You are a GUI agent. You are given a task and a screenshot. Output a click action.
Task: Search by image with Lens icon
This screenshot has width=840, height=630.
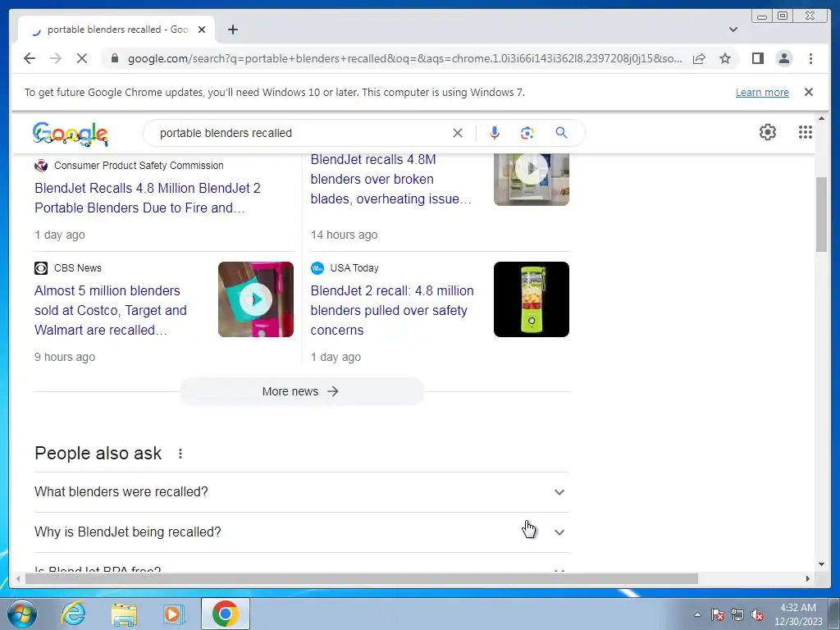(527, 133)
